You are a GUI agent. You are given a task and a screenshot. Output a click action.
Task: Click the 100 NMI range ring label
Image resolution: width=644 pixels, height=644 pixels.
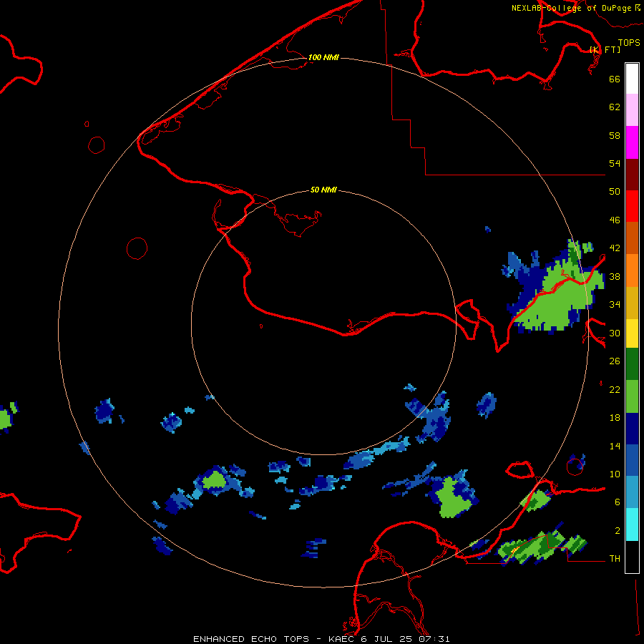(323, 57)
